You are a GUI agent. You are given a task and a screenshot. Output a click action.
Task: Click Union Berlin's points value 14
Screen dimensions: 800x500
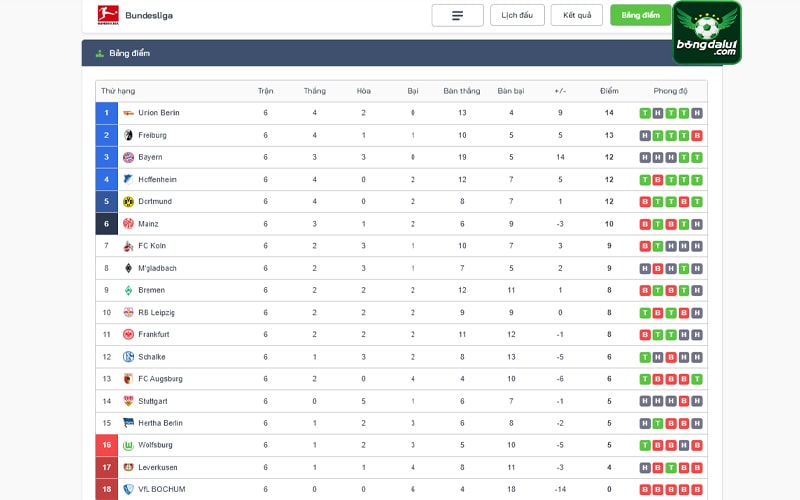(609, 113)
